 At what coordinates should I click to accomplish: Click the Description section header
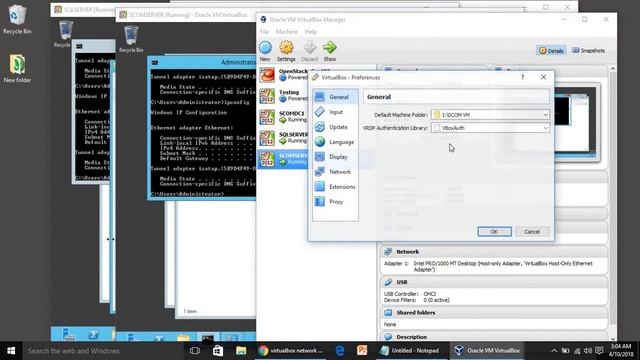[494, 337]
